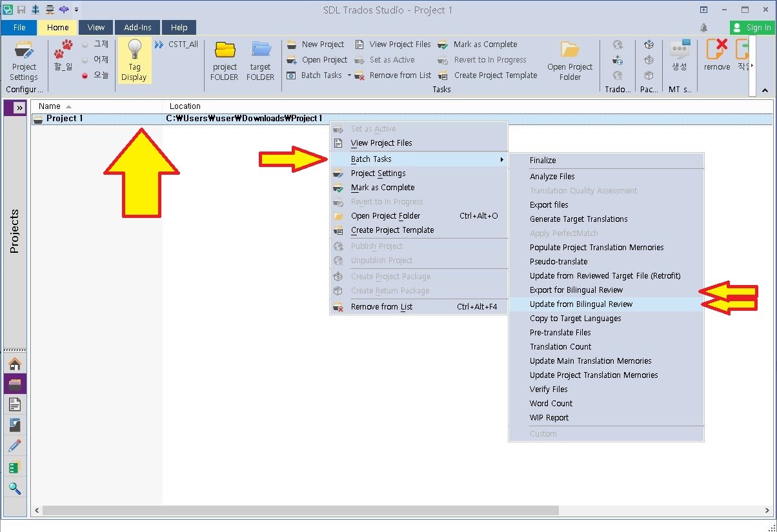The image size is (777, 532).
Task: Choose Project Settings in context menu
Action: click(418, 173)
